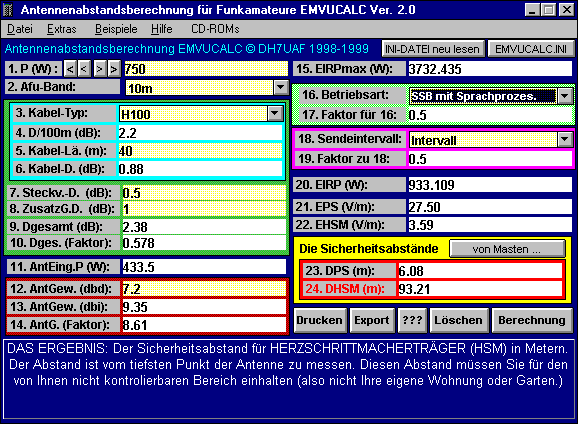Click the 23. DPS (m) label
This screenshot has height=424, width=578.
point(349,271)
